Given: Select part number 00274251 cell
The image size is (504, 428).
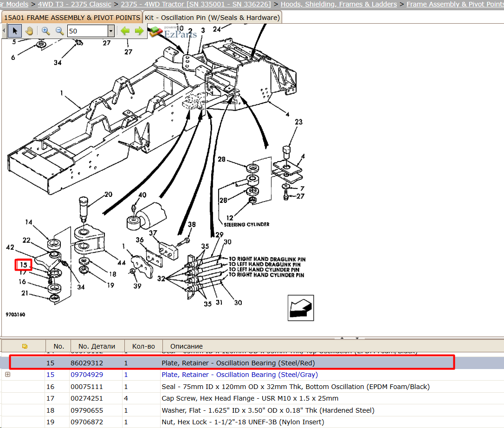Looking at the screenshot, I should 87,398.
